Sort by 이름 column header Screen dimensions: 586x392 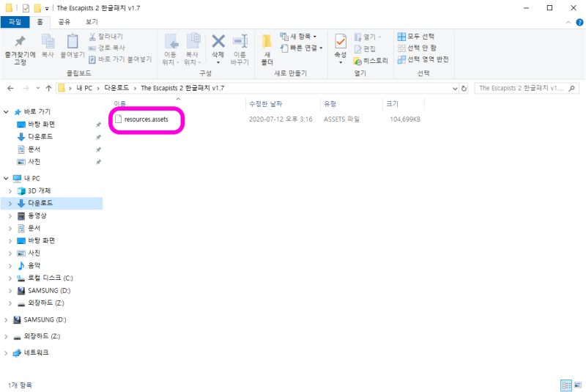120,103
